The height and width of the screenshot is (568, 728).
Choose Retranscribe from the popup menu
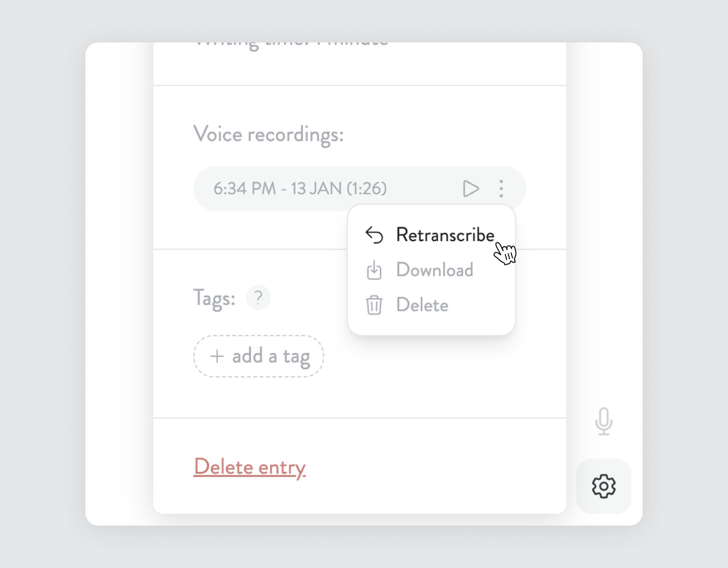point(445,235)
